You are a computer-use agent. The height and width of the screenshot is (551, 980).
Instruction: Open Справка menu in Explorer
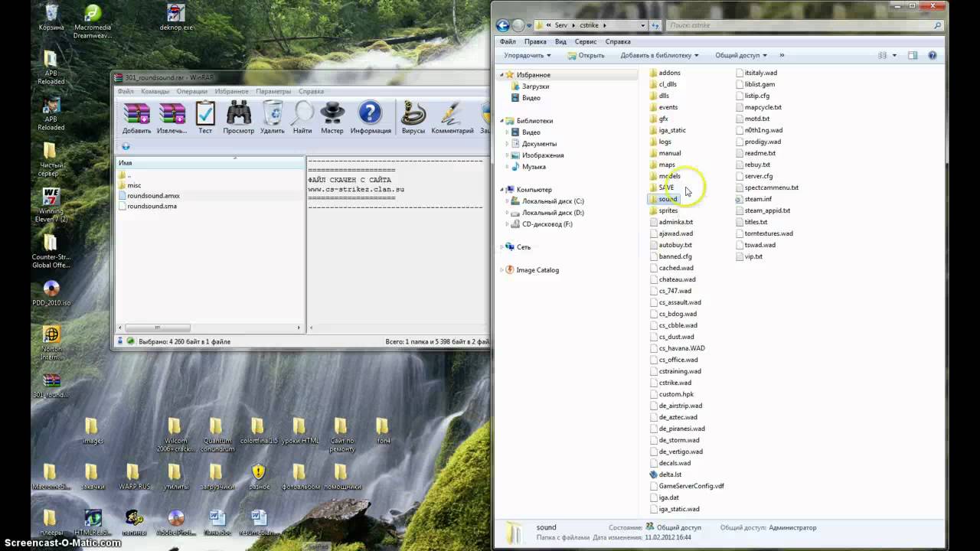618,41
